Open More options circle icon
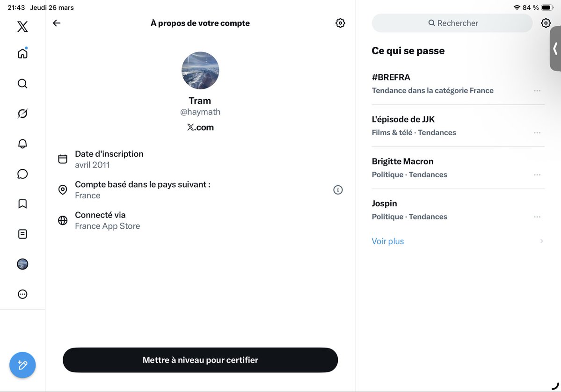The image size is (561, 392). [22, 294]
